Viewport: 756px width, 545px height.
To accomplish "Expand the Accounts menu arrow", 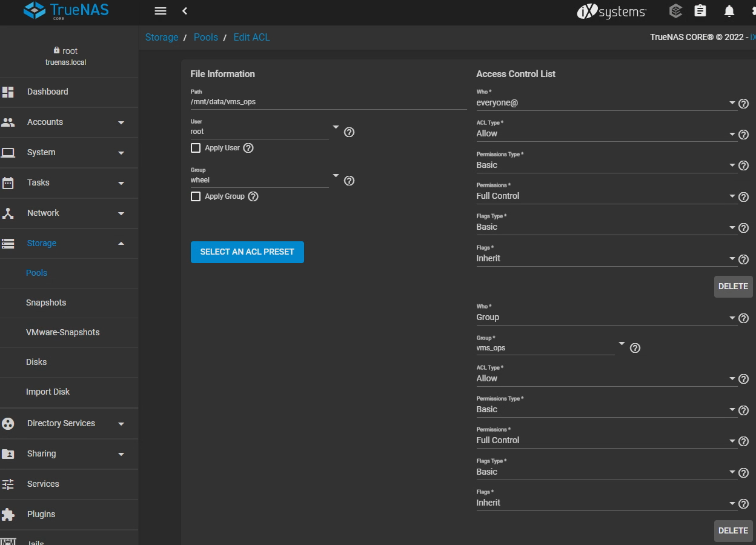I will click(121, 122).
